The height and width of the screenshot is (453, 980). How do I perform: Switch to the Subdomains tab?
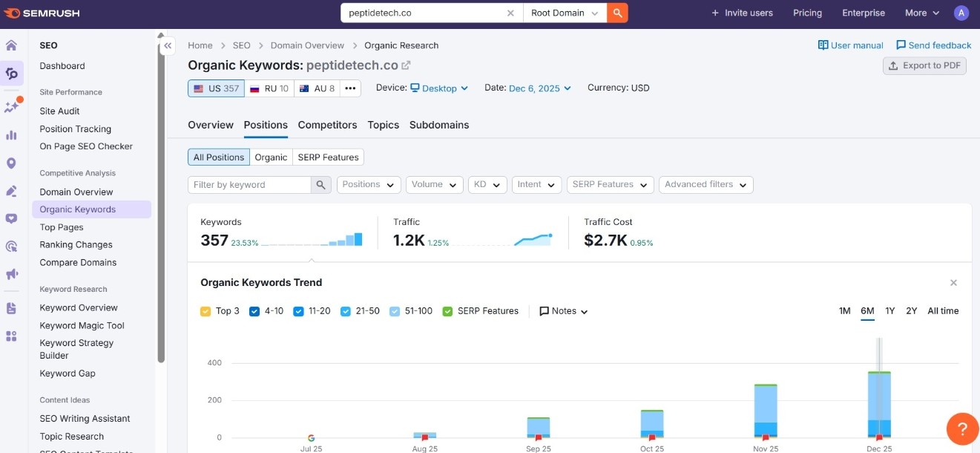pos(439,126)
